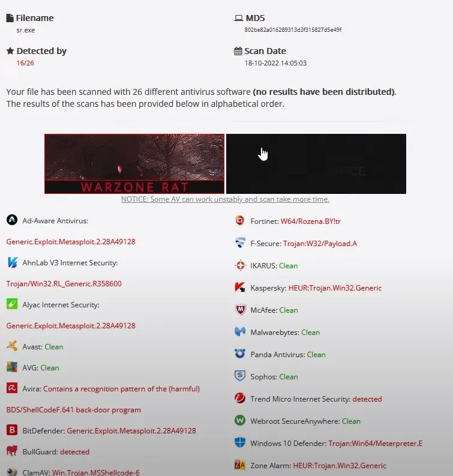
Task: Click the Avast logo icon
Action: point(12,346)
